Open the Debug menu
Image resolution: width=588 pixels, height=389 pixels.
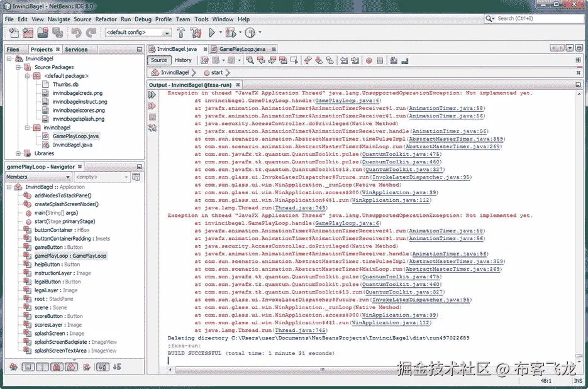click(x=143, y=19)
